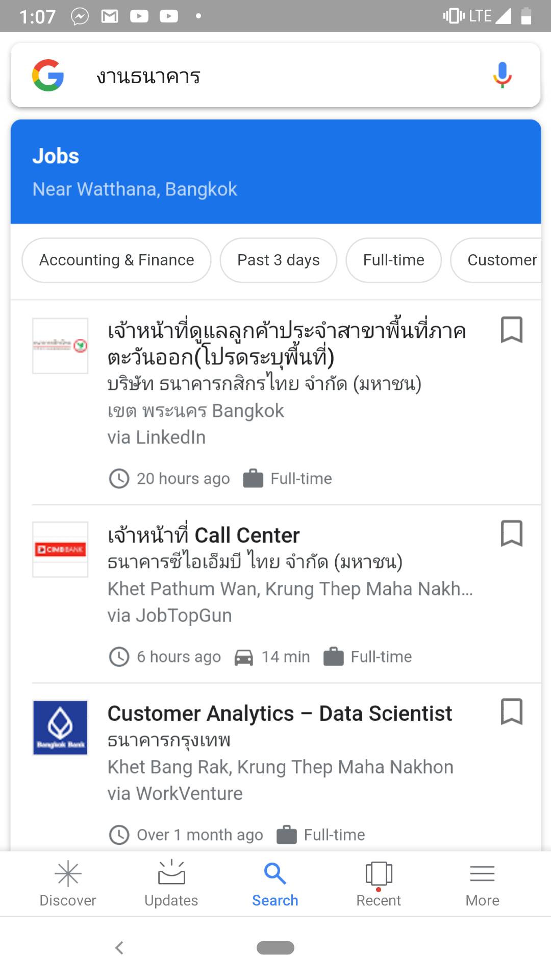551x980 pixels.
Task: Open the Customer Analytics – Data Scientist listing
Action: click(x=280, y=714)
